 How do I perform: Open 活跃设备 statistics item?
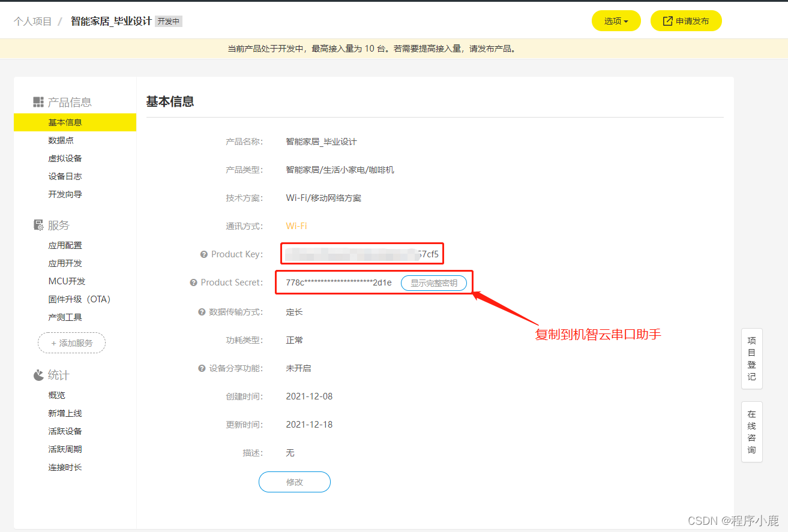(65, 431)
